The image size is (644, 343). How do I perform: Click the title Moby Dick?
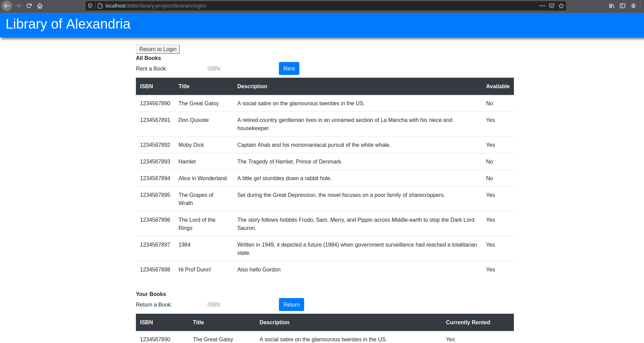pos(191,145)
